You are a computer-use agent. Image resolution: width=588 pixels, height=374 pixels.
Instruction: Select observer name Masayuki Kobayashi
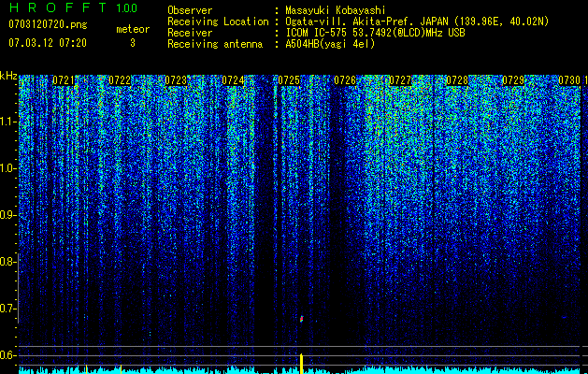[x=336, y=10]
